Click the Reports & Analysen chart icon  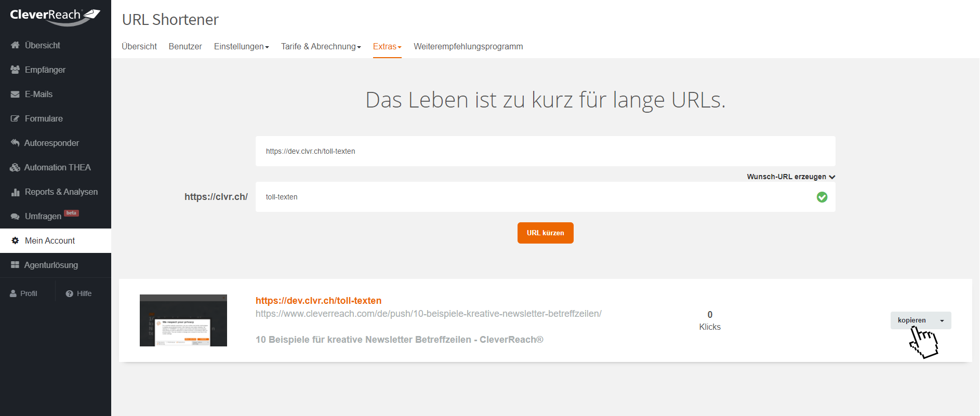(x=15, y=192)
